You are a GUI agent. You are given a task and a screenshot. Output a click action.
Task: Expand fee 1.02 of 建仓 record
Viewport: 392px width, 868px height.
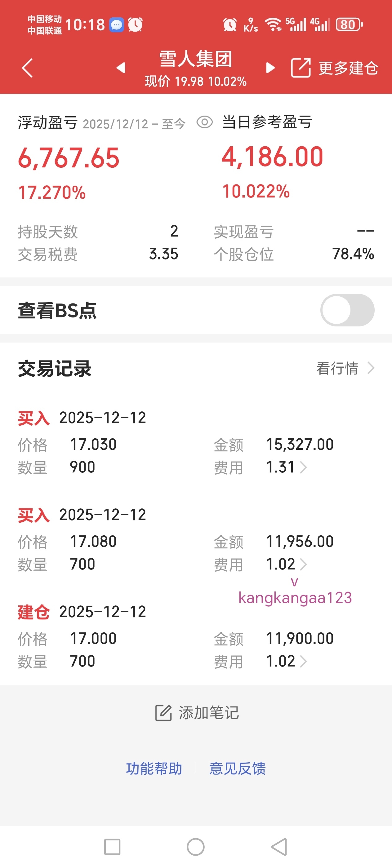pos(287,661)
